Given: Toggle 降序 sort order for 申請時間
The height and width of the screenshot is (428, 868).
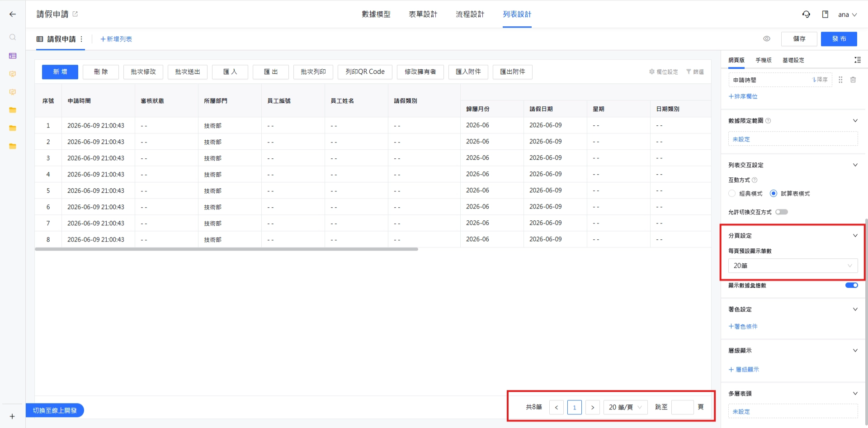Looking at the screenshot, I should point(820,80).
